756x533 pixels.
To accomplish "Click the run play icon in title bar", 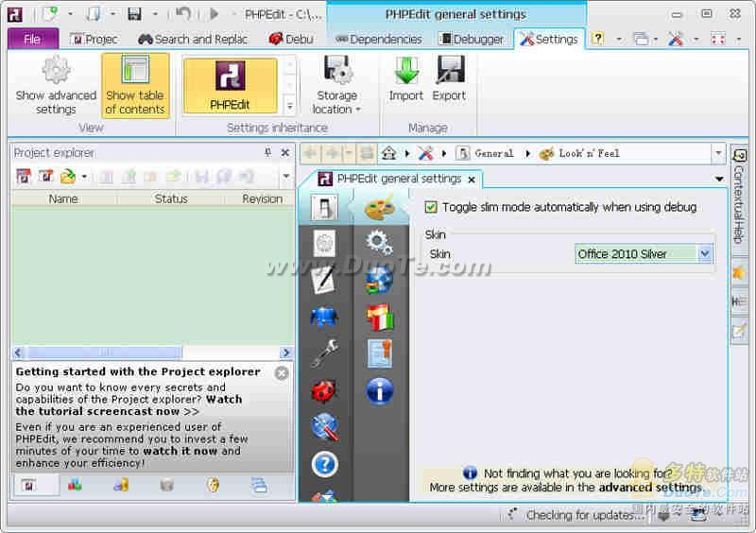I will (215, 14).
